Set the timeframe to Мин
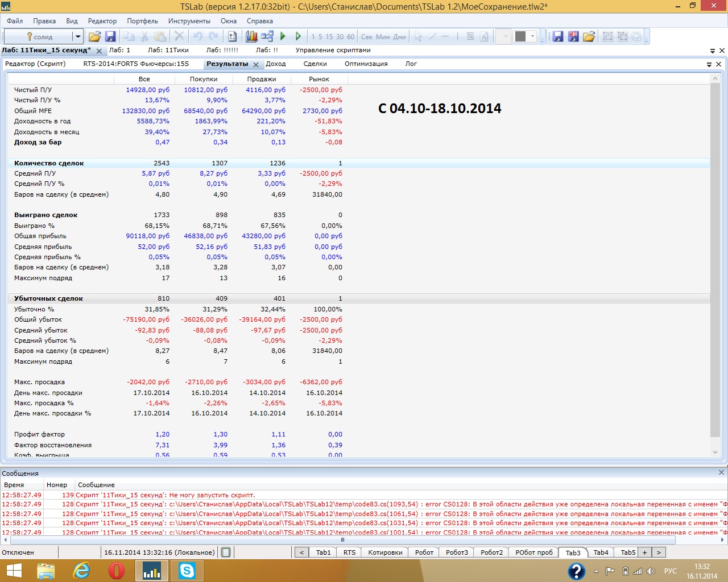This screenshot has height=582, width=728. coord(383,36)
